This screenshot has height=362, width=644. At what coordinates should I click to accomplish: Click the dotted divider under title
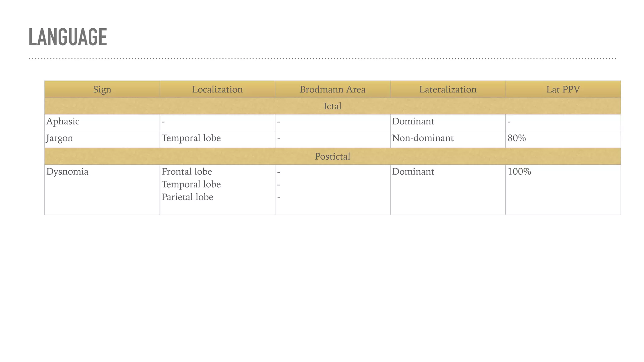tap(322, 58)
